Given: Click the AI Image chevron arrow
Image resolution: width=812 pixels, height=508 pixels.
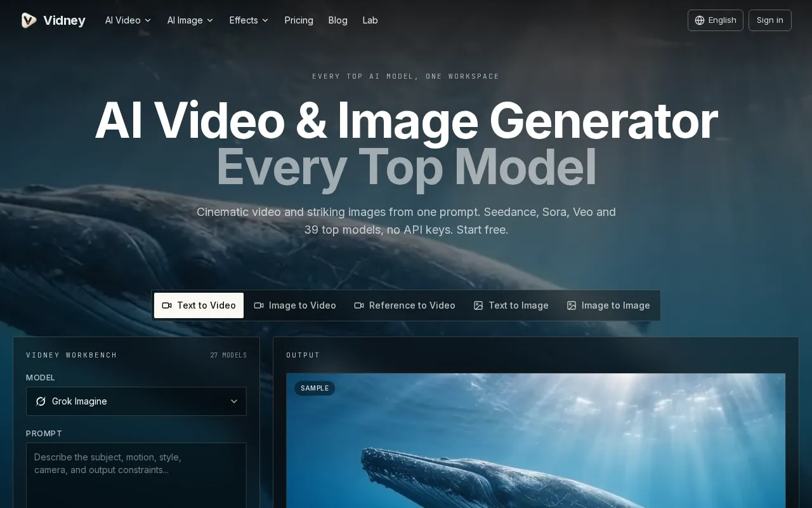Looking at the screenshot, I should point(210,20).
